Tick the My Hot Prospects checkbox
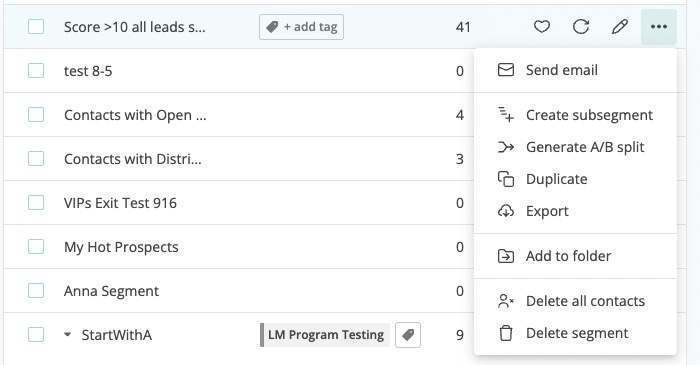700x365 pixels. [x=36, y=246]
